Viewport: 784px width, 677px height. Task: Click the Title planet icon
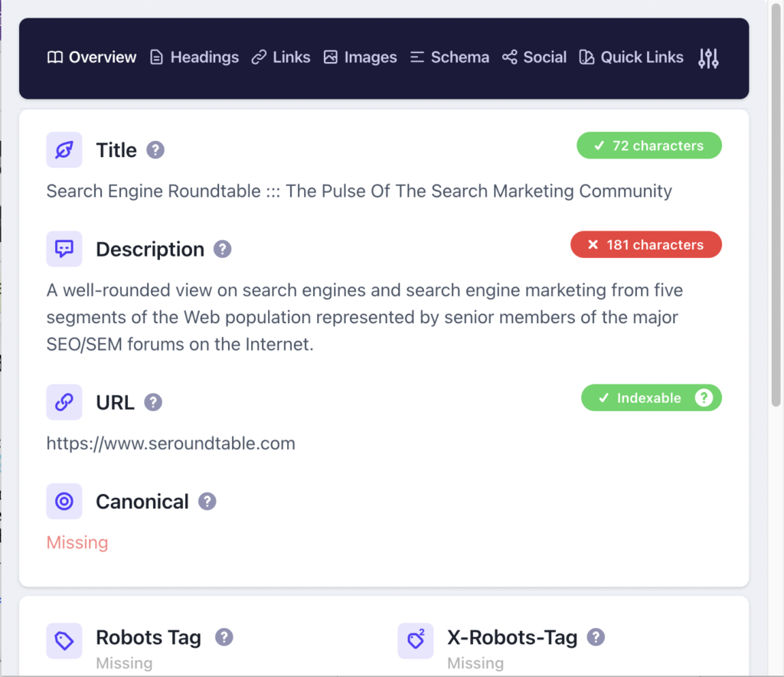64,150
